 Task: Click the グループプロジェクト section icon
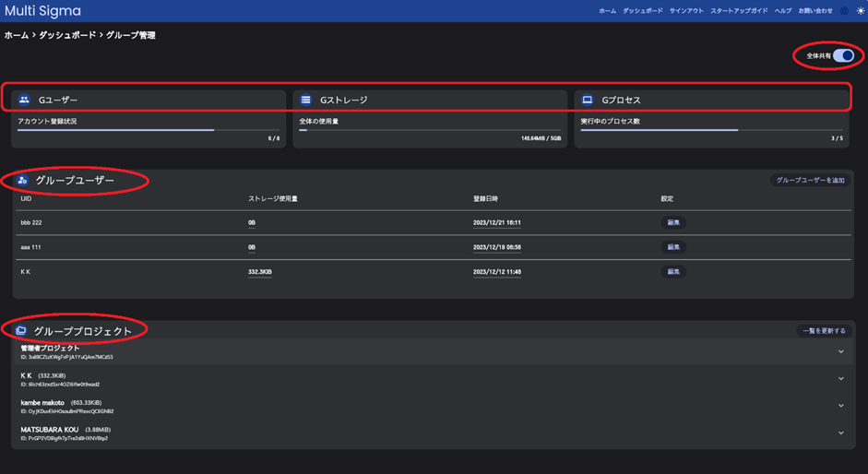coord(21,331)
